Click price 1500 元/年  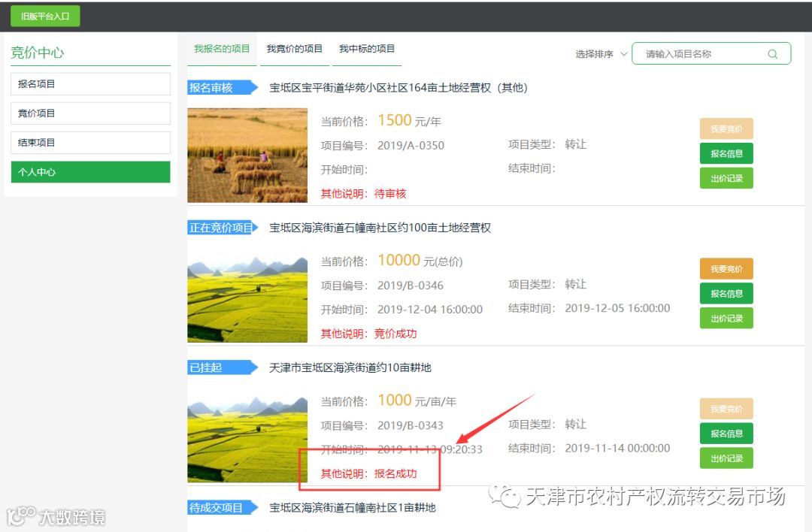(x=409, y=120)
